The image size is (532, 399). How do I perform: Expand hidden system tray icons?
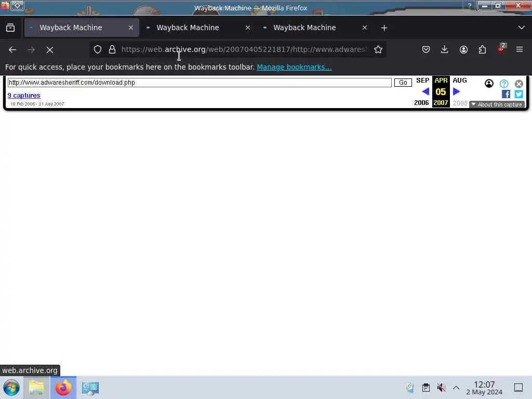[456, 388]
